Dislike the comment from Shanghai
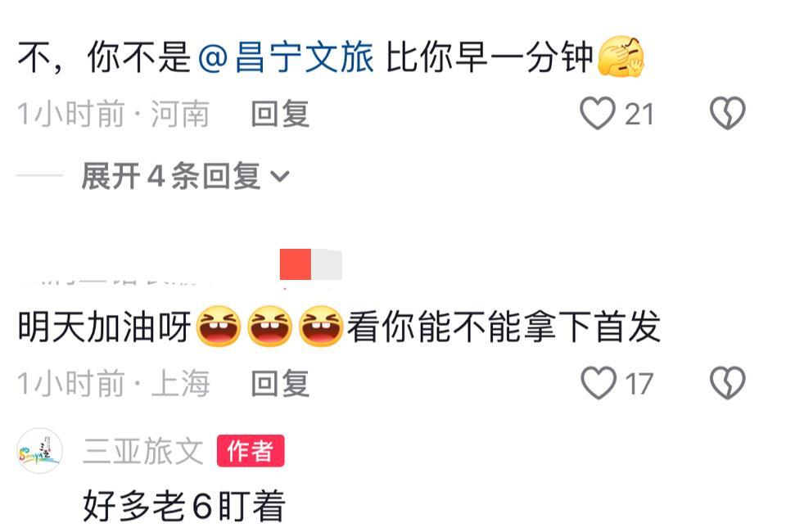The height and width of the screenshot is (532, 786). 727,383
